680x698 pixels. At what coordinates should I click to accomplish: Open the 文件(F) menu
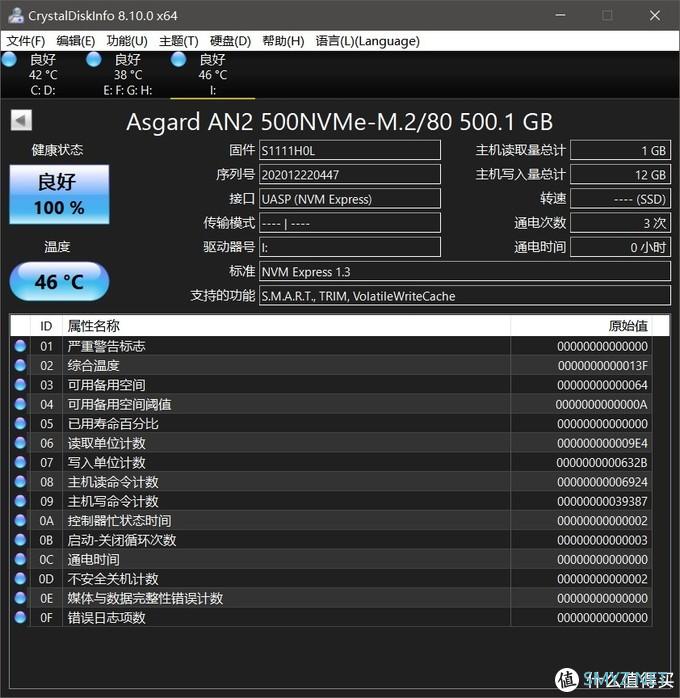26,41
